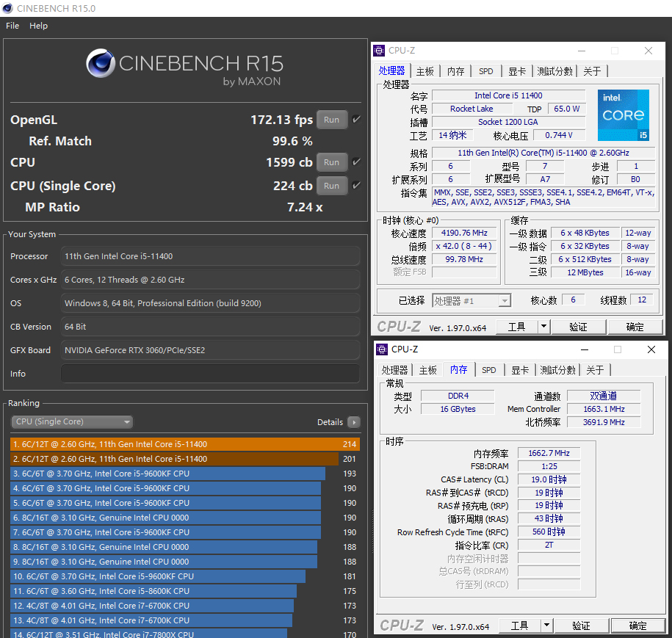672x638 pixels.
Task: Click CPU-Z icon in lower window title
Action: point(382,349)
